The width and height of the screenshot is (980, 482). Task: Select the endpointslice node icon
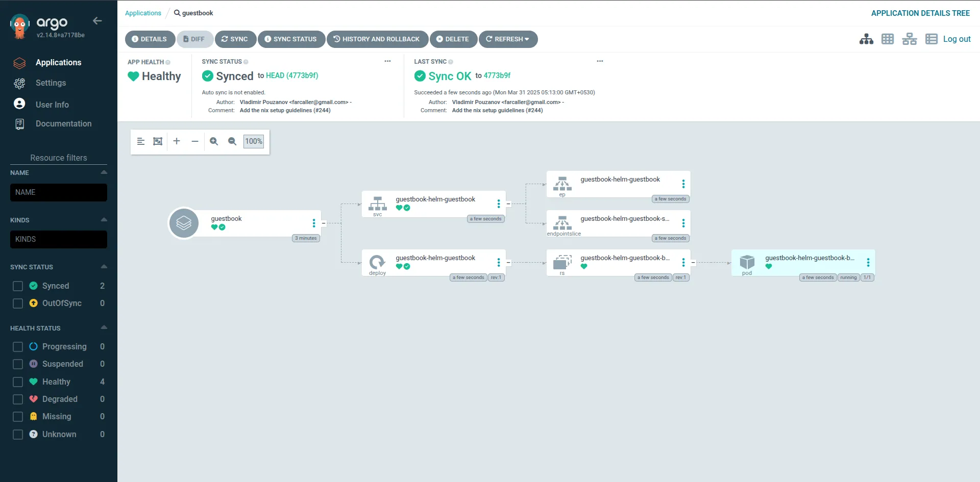tap(562, 223)
